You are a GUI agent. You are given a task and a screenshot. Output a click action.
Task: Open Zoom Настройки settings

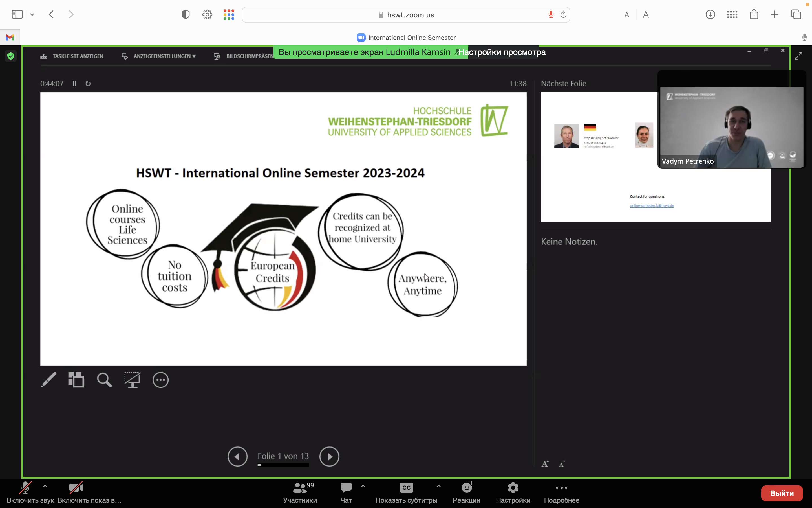[x=513, y=492]
